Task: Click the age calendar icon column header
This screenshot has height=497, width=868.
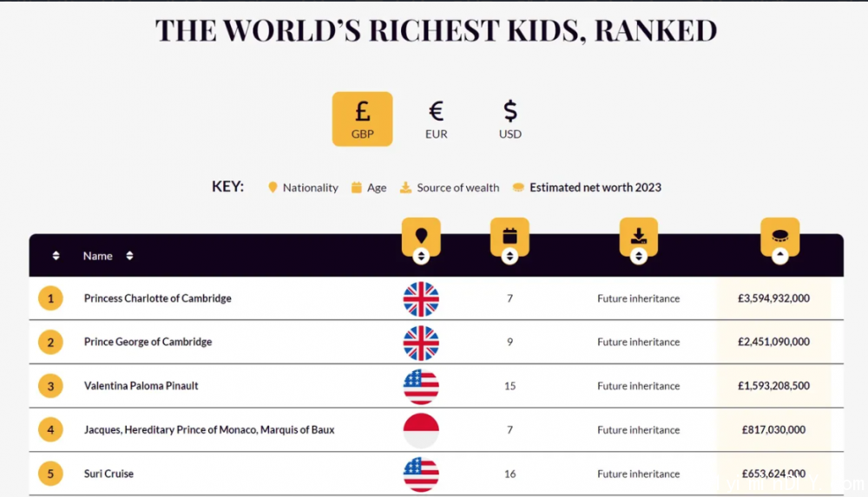Action: pyautogui.click(x=510, y=236)
